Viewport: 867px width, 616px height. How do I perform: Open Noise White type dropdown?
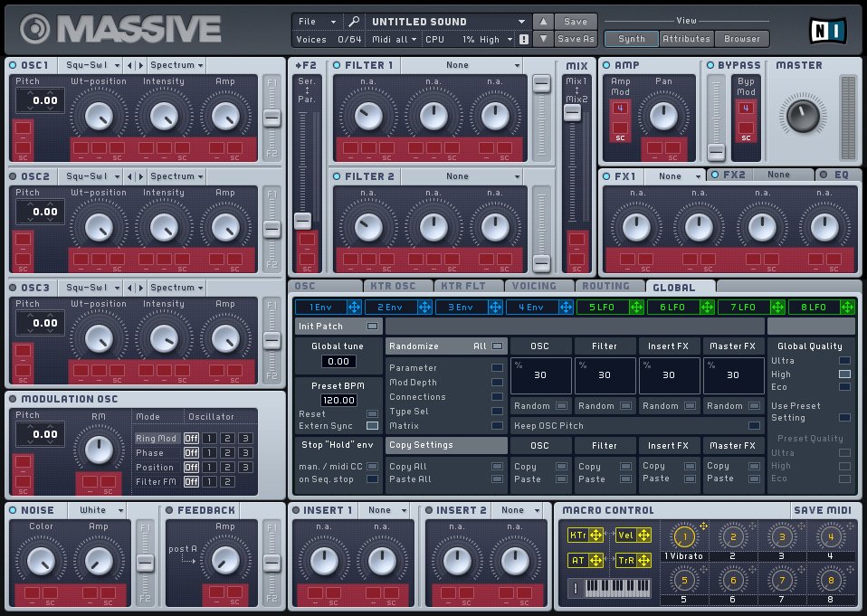[98, 510]
